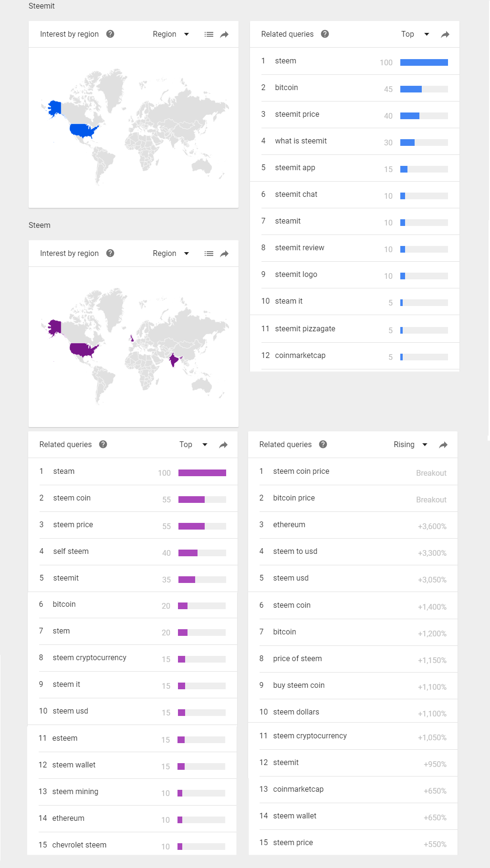Image resolution: width=490 pixels, height=868 pixels.
Task: Click 'ethereum' rising +3,600% row
Action: point(353,525)
